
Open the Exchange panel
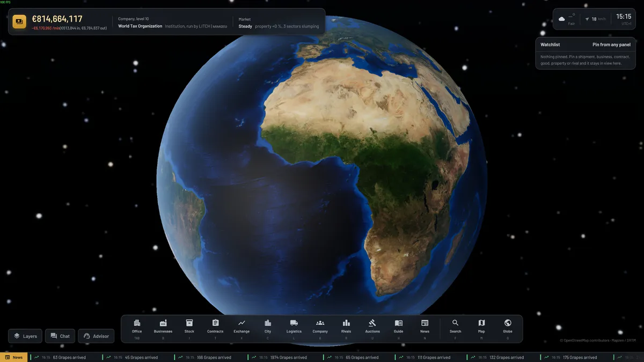point(241,328)
